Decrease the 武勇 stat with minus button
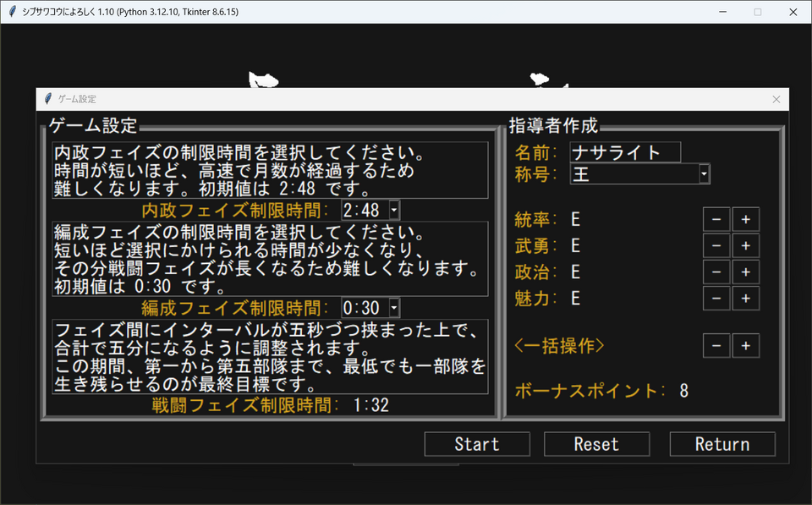This screenshot has height=505, width=812. tap(716, 246)
